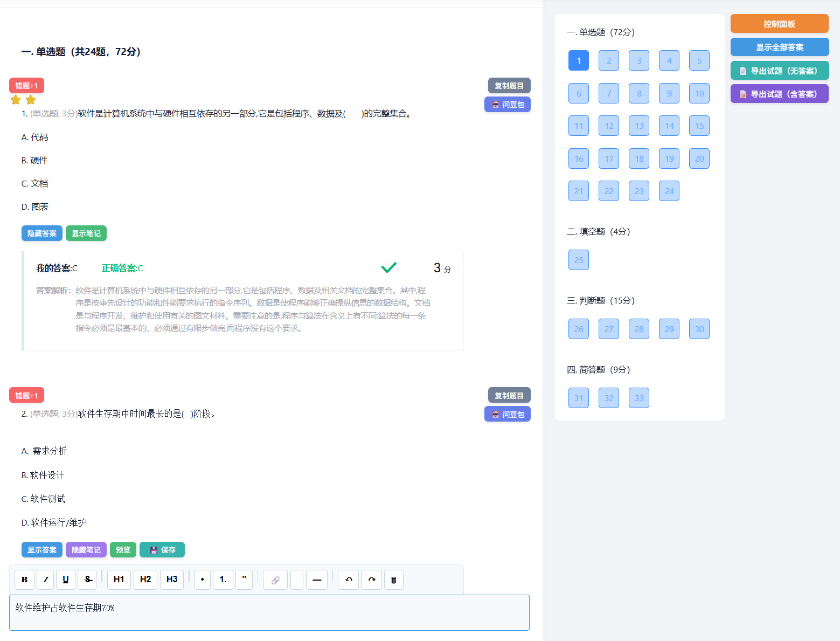Insert a hyperlink using the link icon
840x641 pixels.
coord(275,580)
